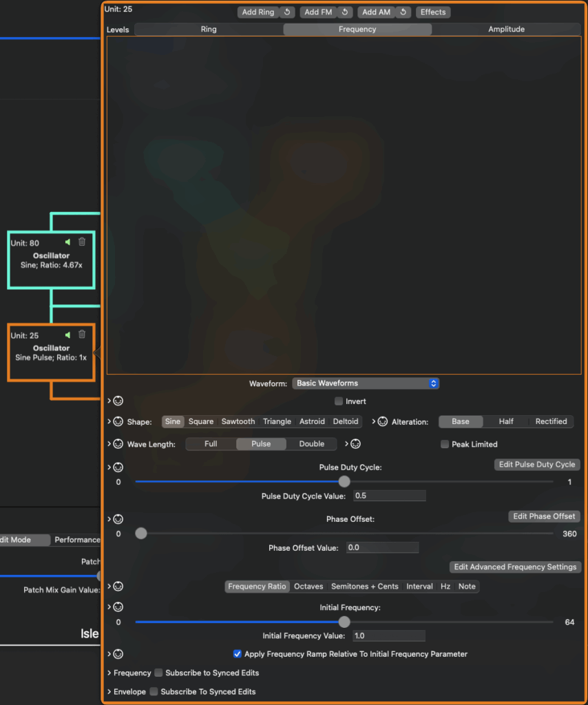Click the Edit Pulse Duty Cycle button

point(537,465)
